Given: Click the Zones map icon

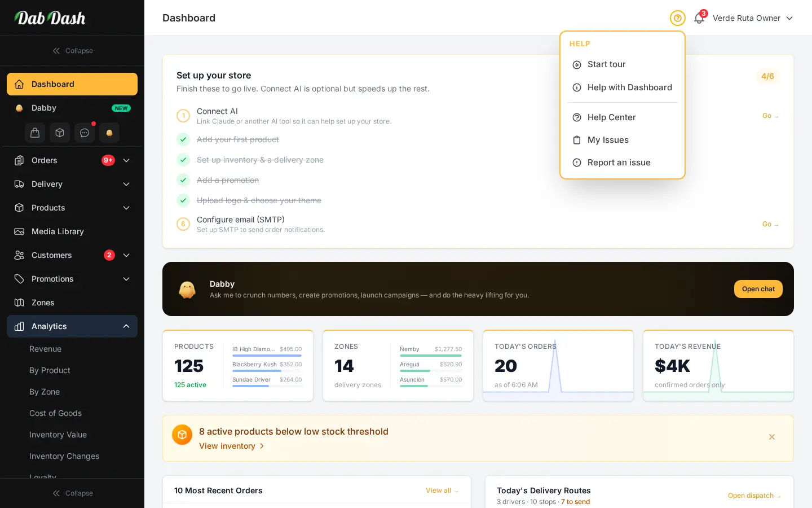Looking at the screenshot, I should pos(19,303).
